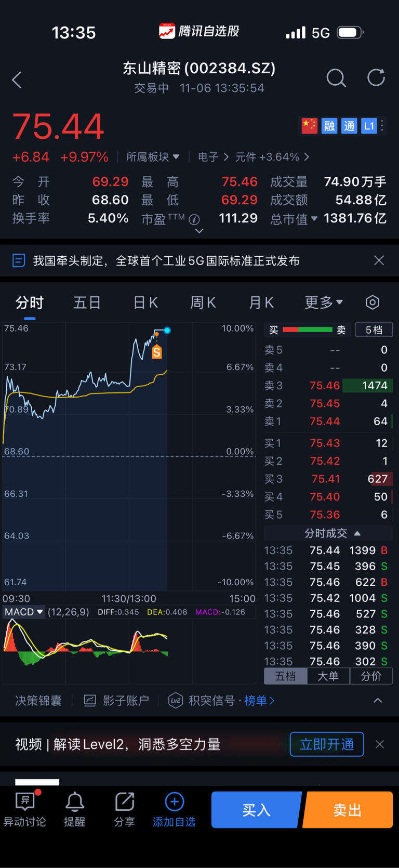The image size is (399, 868).
Task: Open chart settings hexagon icon
Action: click(373, 303)
